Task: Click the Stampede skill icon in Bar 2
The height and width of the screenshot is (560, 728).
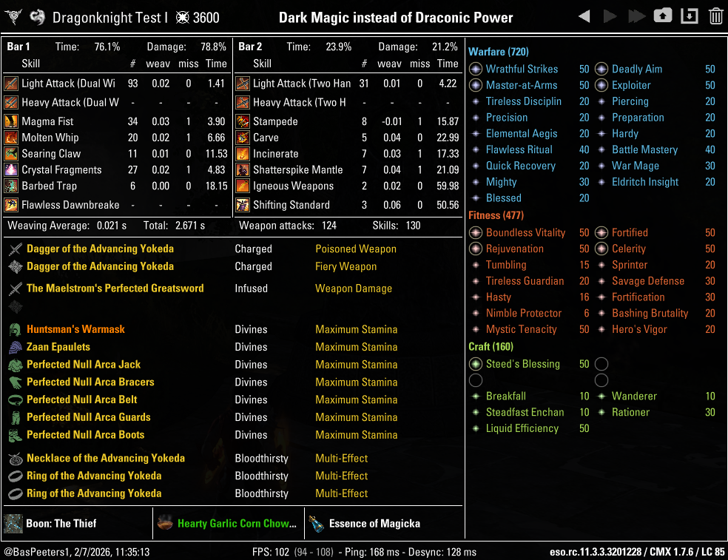Action: pyautogui.click(x=244, y=121)
